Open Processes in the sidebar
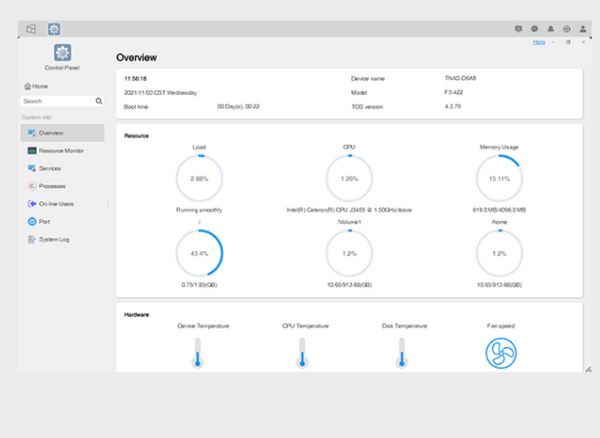The width and height of the screenshot is (600, 438). click(x=62, y=186)
